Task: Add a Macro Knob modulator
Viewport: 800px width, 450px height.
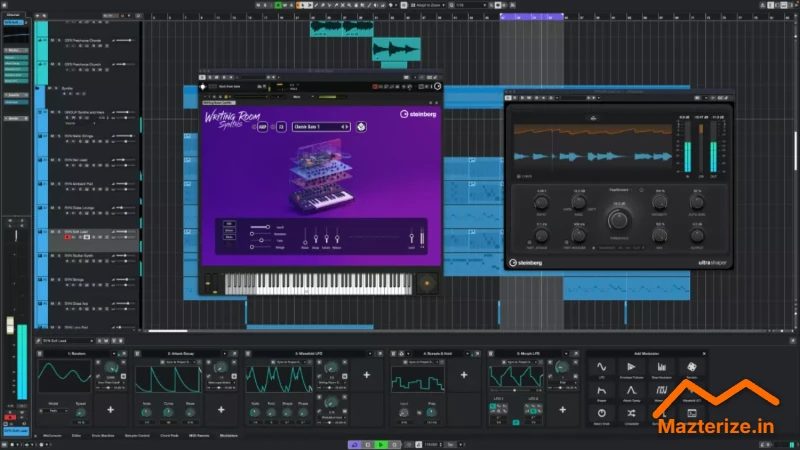Action: tap(602, 414)
